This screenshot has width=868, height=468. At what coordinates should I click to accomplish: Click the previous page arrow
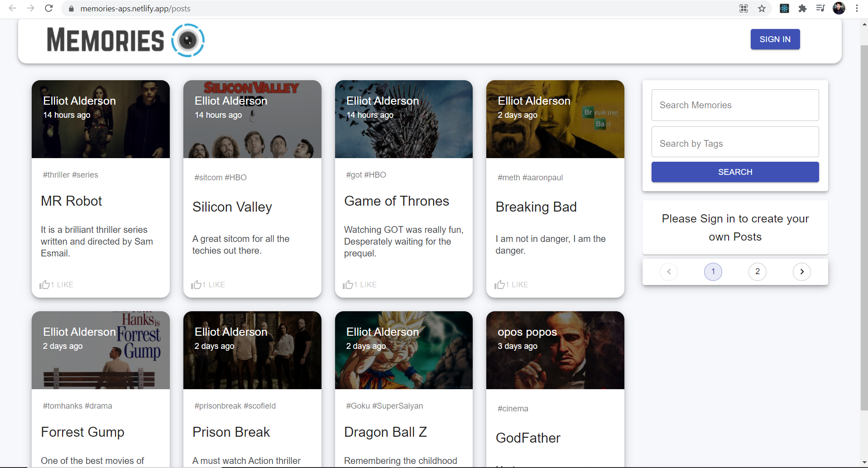tap(669, 272)
